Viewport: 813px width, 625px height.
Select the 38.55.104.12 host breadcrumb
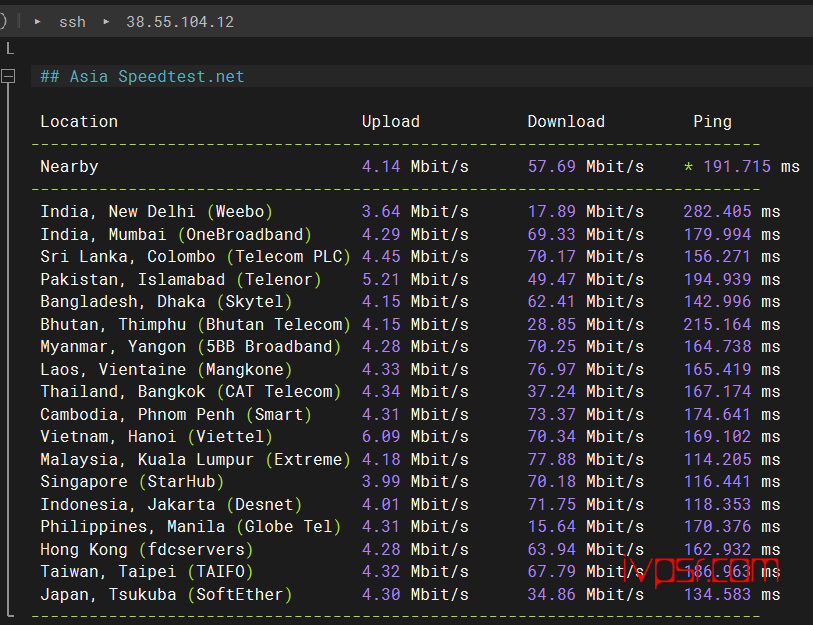(x=180, y=22)
